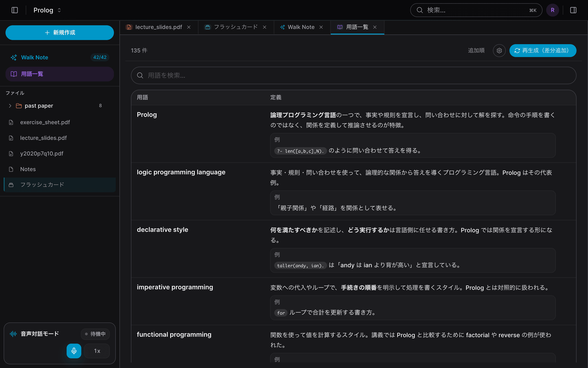Click the microphone button in voice mode
This screenshot has width=588, height=368.
[x=74, y=351]
